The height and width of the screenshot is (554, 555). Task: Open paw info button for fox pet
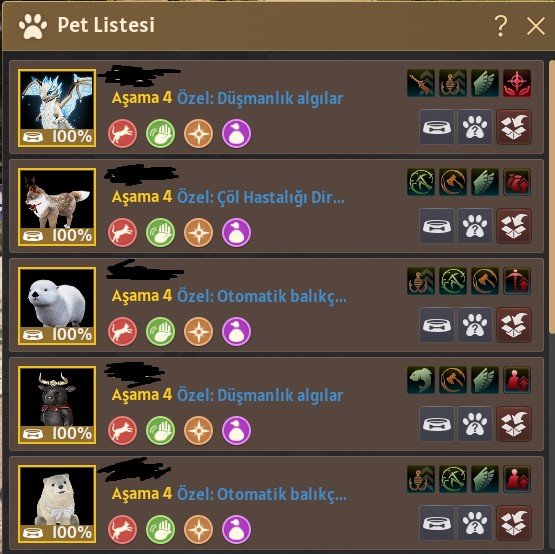[x=475, y=226]
